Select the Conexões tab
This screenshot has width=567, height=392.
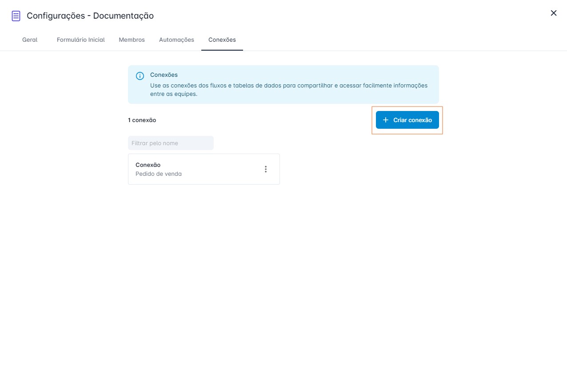(222, 40)
